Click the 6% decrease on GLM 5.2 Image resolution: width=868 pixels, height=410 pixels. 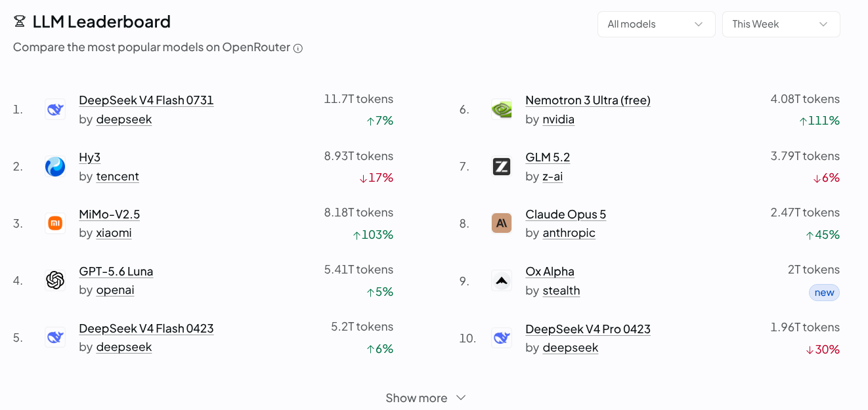(x=826, y=178)
